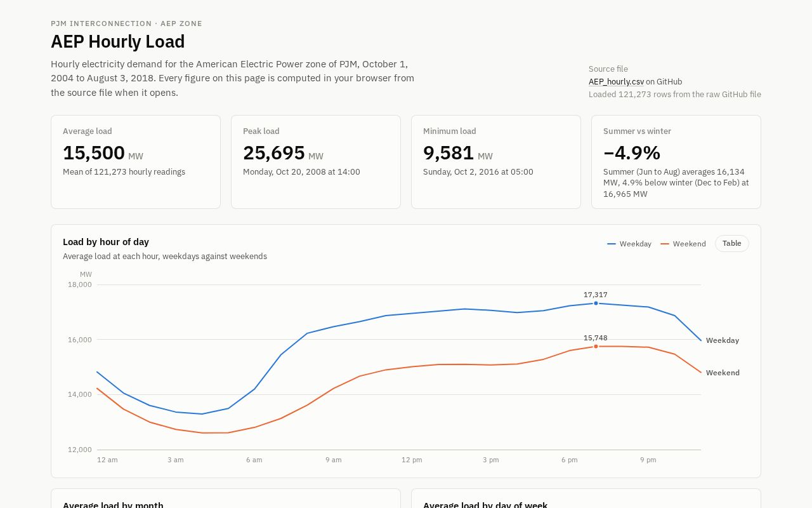
Task: Click the "12 am" x-axis label
Action: click(x=107, y=460)
